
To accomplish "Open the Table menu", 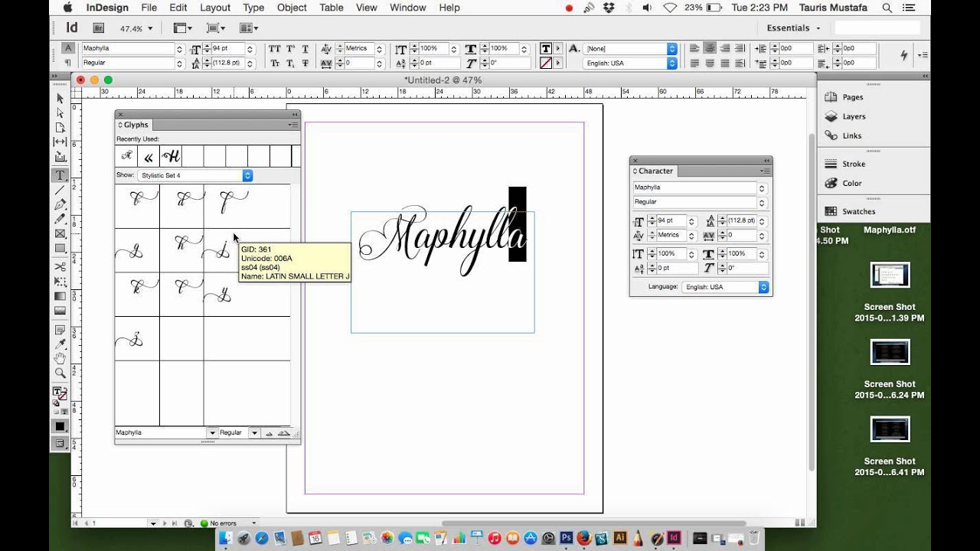I will coord(332,8).
